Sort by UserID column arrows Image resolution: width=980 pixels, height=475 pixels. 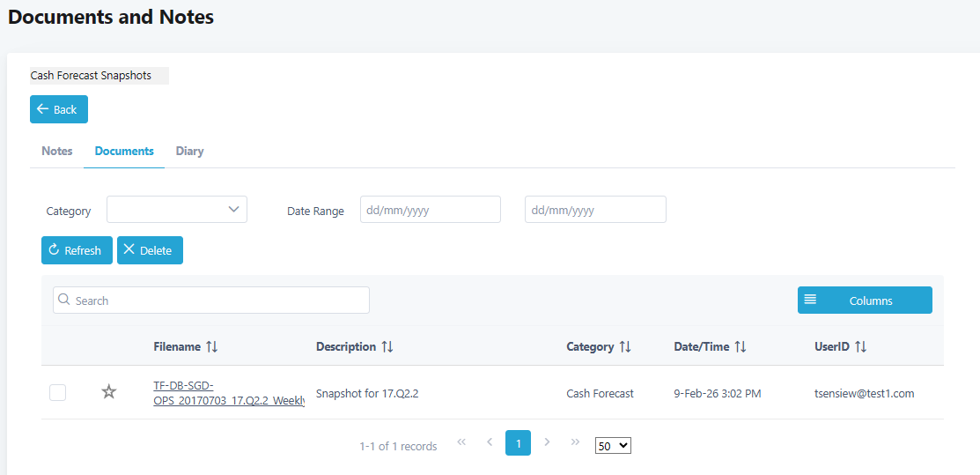860,347
